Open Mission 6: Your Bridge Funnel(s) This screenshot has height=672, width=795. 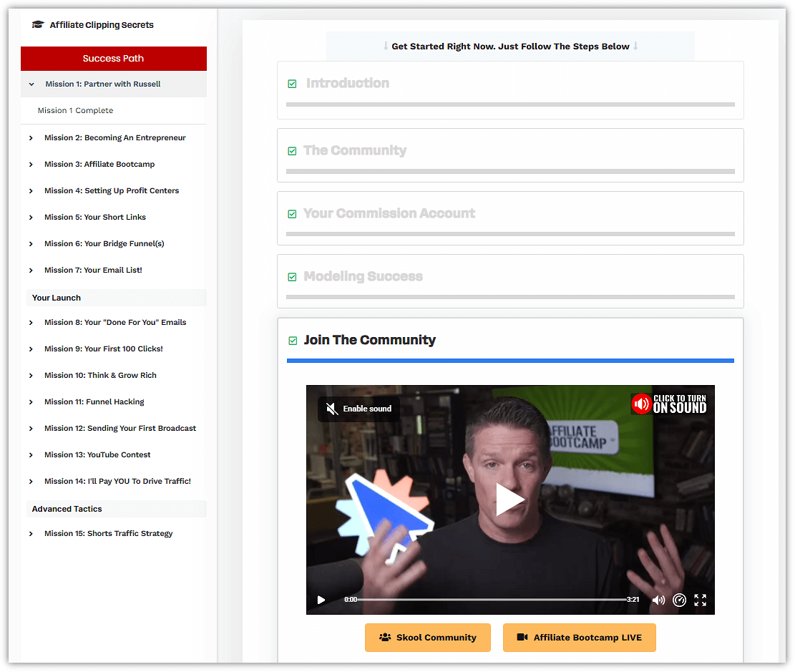tap(104, 244)
